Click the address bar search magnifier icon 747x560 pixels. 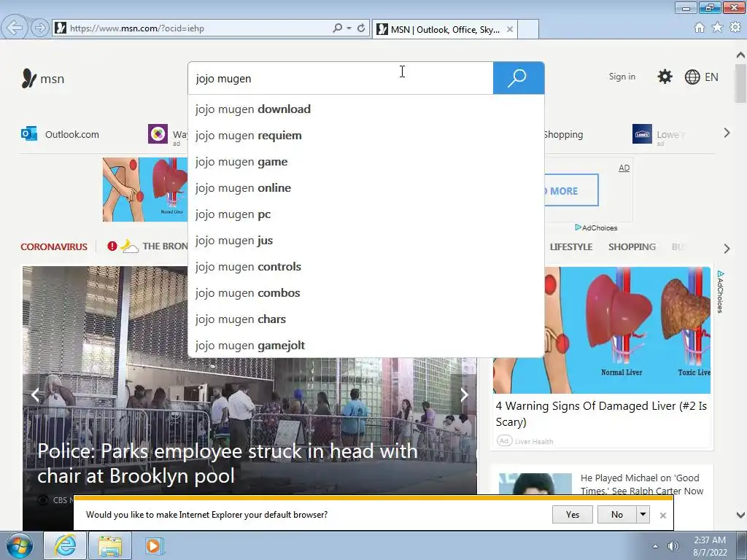pyautogui.click(x=337, y=28)
